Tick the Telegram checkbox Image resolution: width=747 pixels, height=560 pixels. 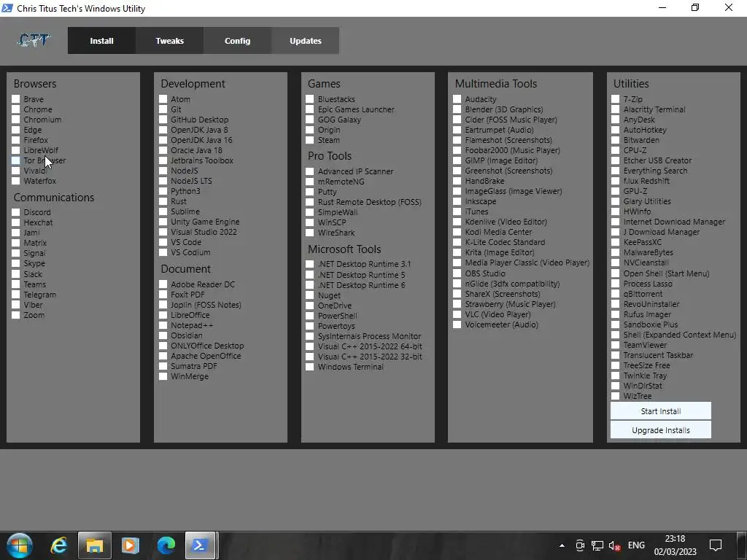coord(16,295)
